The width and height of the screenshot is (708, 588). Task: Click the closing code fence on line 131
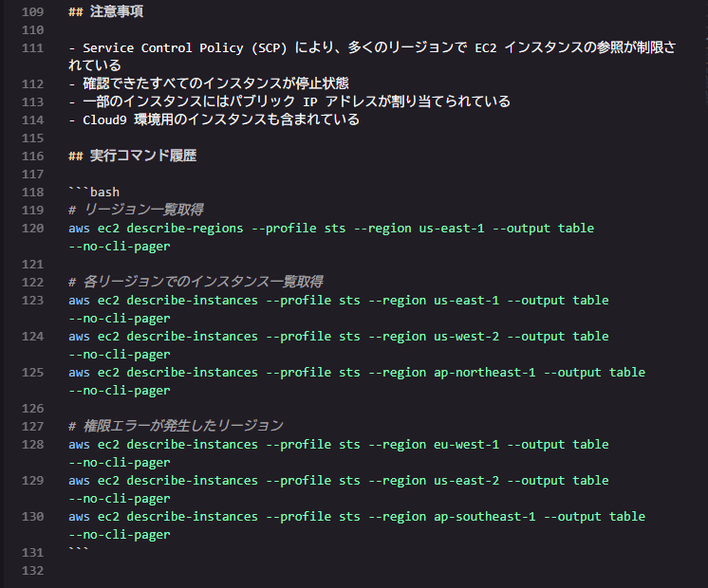[x=79, y=551]
